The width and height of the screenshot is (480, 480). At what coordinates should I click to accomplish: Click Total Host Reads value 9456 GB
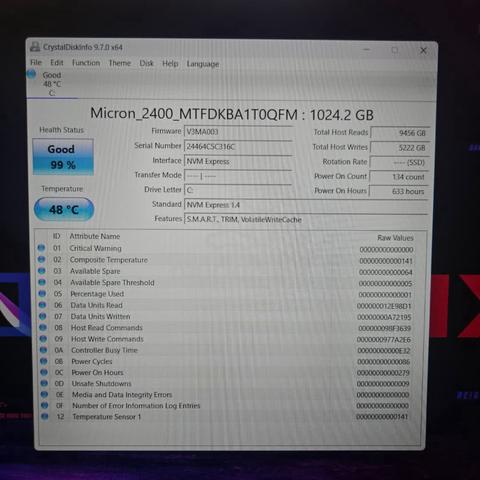point(400,133)
